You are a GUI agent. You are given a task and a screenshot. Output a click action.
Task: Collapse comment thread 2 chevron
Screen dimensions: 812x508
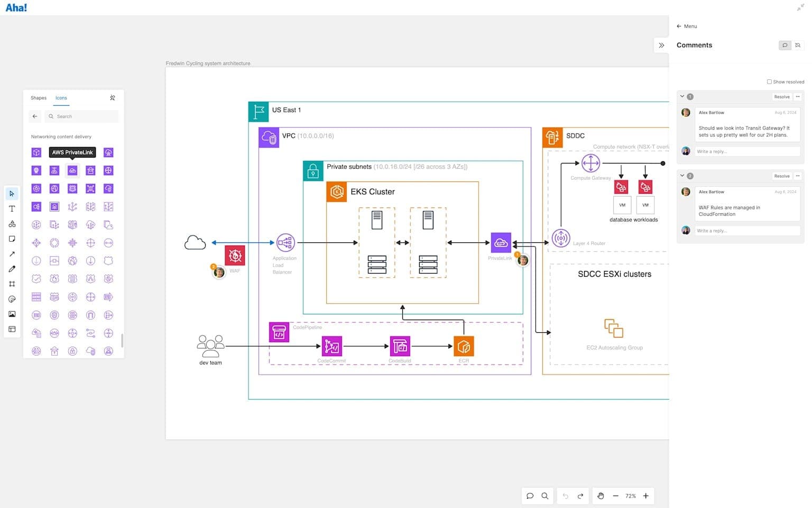pos(682,176)
